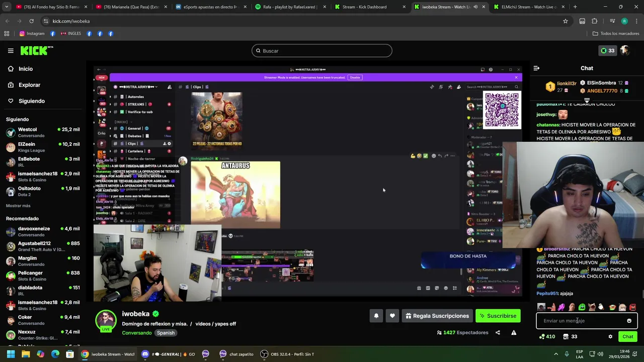Focus the 'Enviar un mensaje' chat input
The width and height of the screenshot is (644, 362).
click(x=581, y=321)
